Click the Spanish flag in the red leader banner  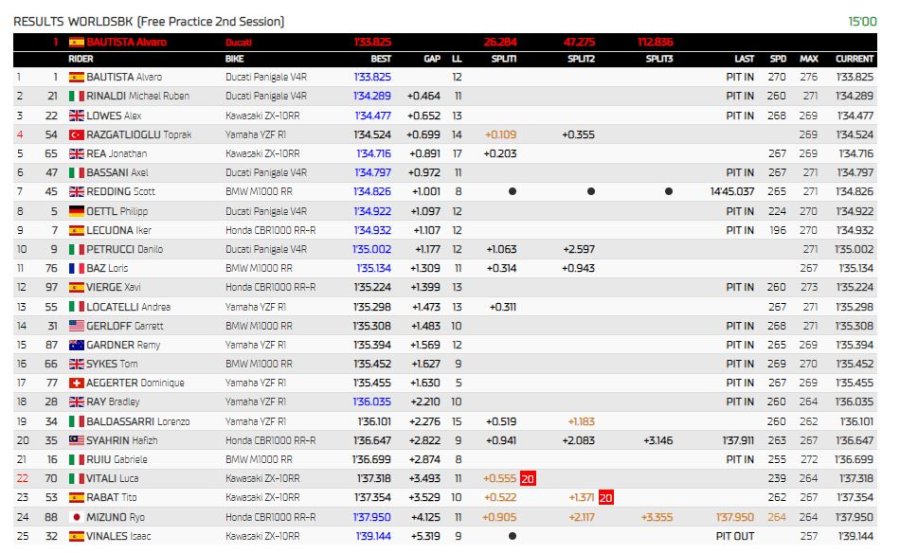click(x=76, y=42)
